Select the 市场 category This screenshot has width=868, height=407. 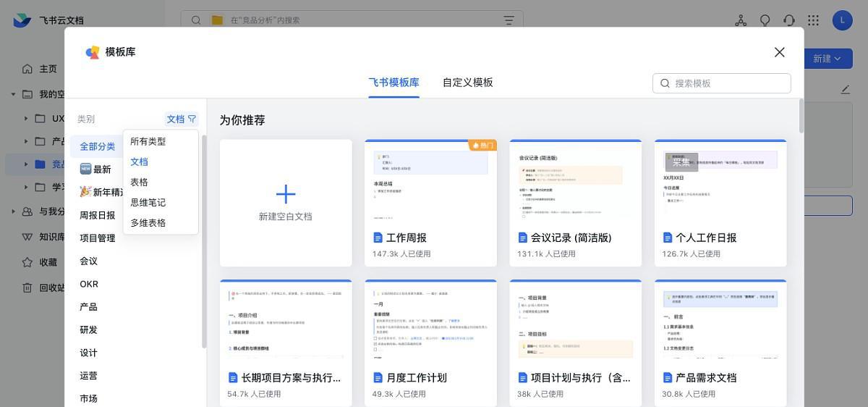coord(88,398)
